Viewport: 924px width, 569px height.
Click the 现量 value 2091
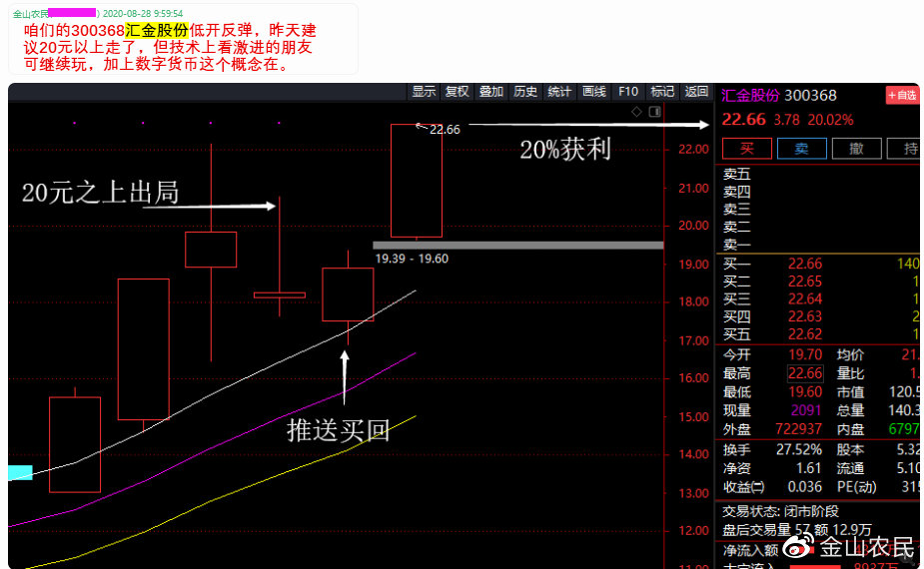[805, 410]
